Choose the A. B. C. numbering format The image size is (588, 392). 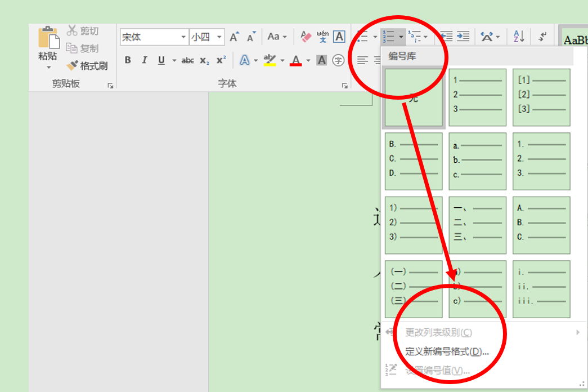tap(541, 225)
